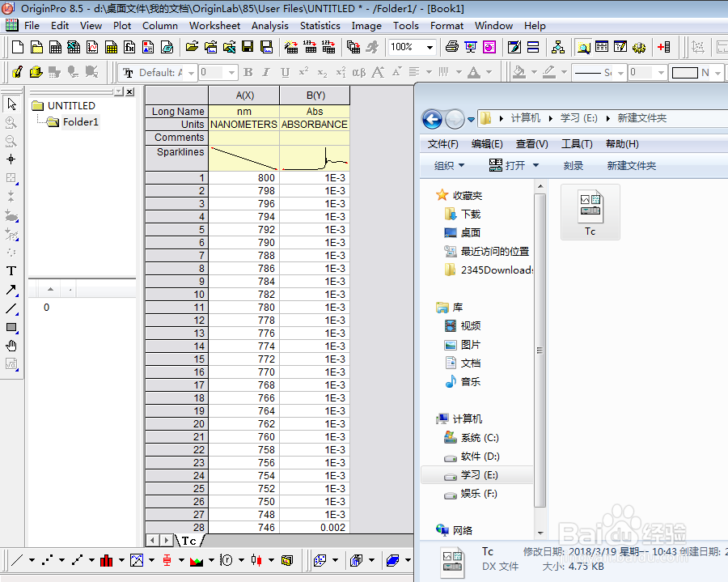Select the Zoom Out tool
728x582 pixels.
11,141
